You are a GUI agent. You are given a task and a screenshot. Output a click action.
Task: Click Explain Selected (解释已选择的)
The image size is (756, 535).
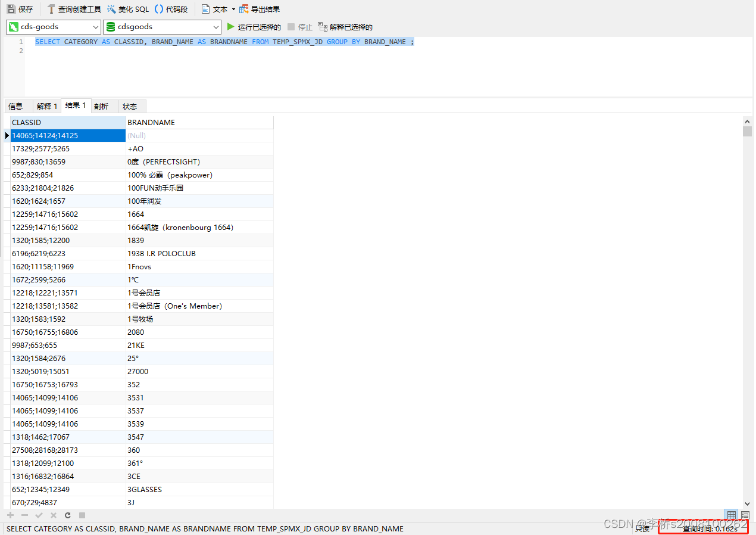[x=345, y=27]
